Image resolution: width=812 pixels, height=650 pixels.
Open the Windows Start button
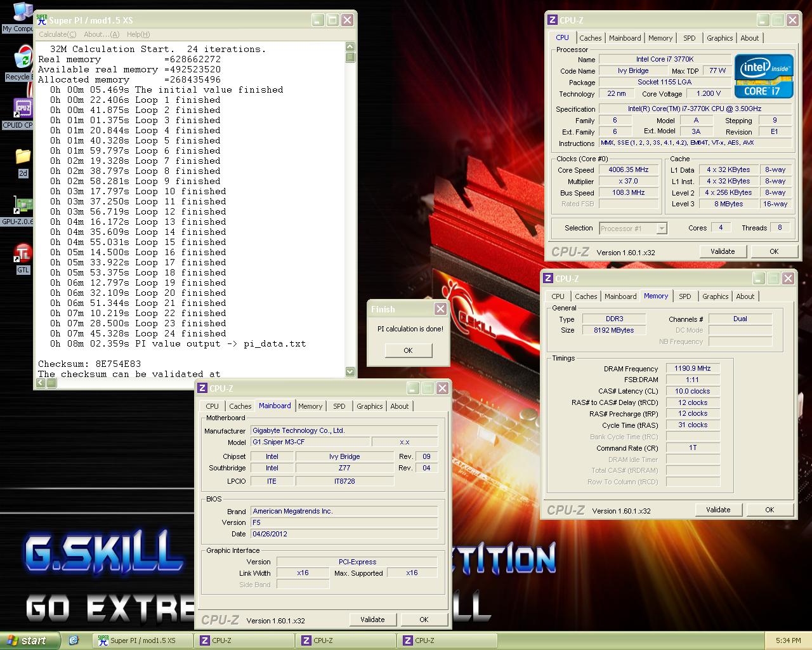click(x=30, y=640)
